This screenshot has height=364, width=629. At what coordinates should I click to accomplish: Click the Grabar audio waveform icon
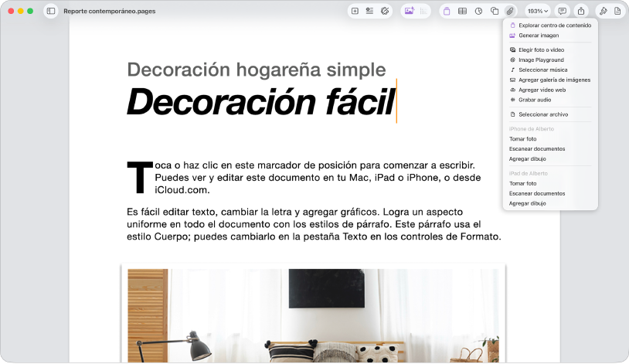coord(512,100)
